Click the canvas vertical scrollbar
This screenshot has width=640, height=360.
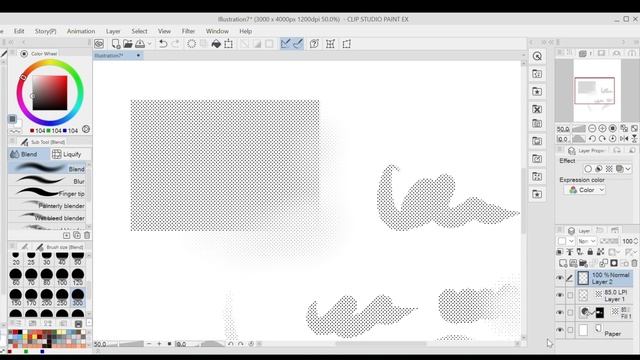[523, 200]
